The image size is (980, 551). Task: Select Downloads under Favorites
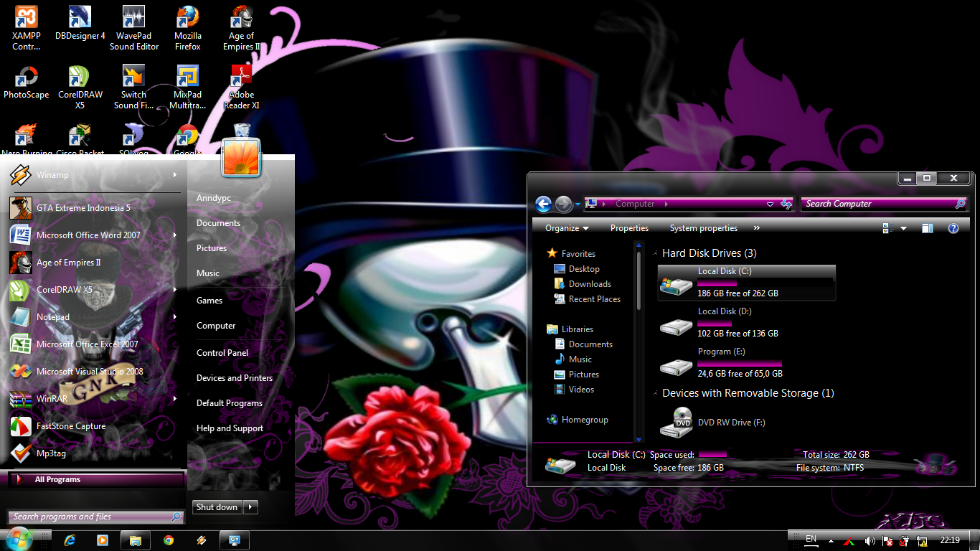(583, 284)
